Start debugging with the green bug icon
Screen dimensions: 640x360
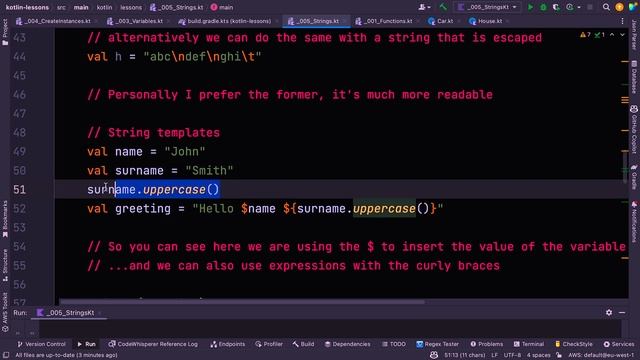pyautogui.click(x=543, y=7)
